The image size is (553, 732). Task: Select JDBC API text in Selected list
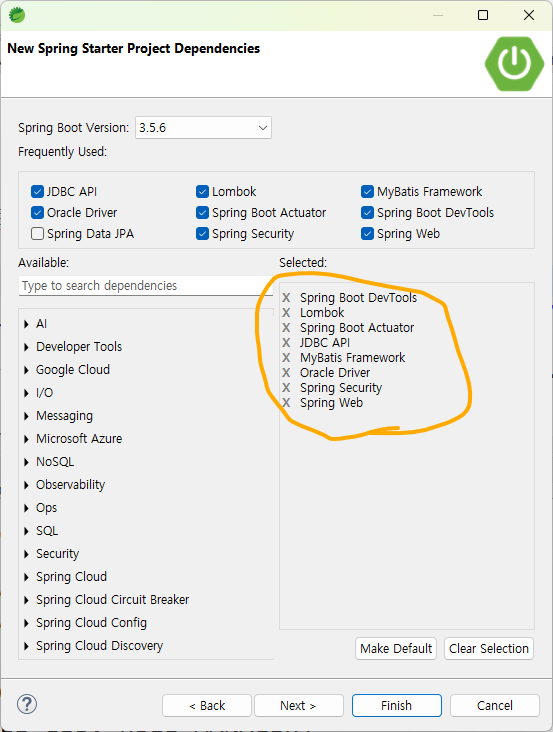[x=325, y=343]
